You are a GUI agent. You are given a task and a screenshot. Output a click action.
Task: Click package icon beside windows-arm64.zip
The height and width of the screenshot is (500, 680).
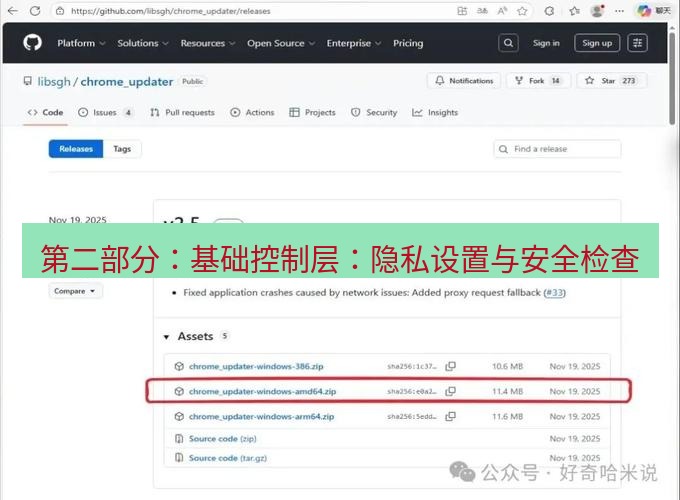click(179, 417)
